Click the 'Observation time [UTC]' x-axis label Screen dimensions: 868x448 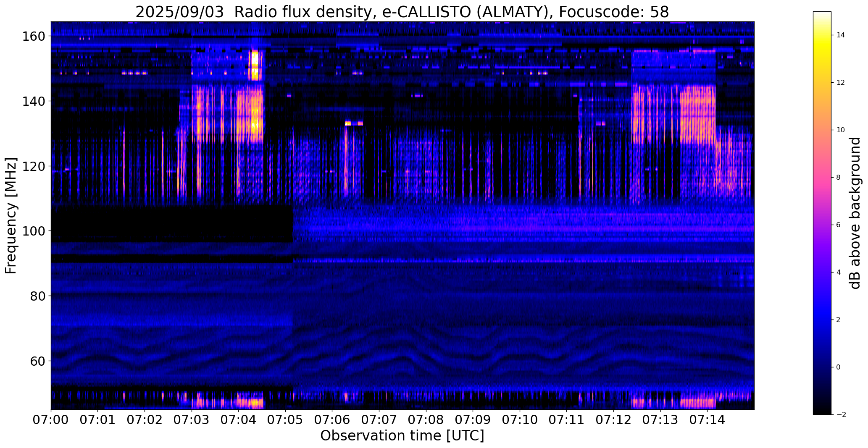coord(402,436)
